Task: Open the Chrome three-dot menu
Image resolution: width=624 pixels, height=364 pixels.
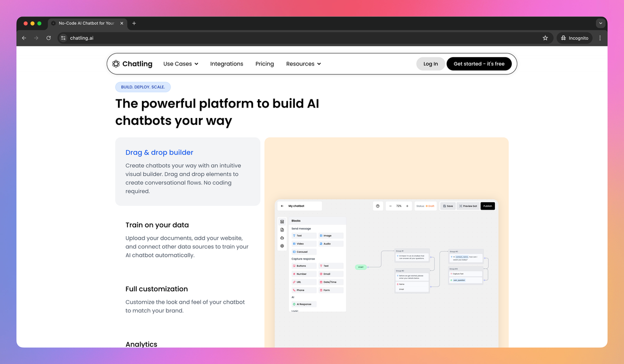Action: click(600, 38)
